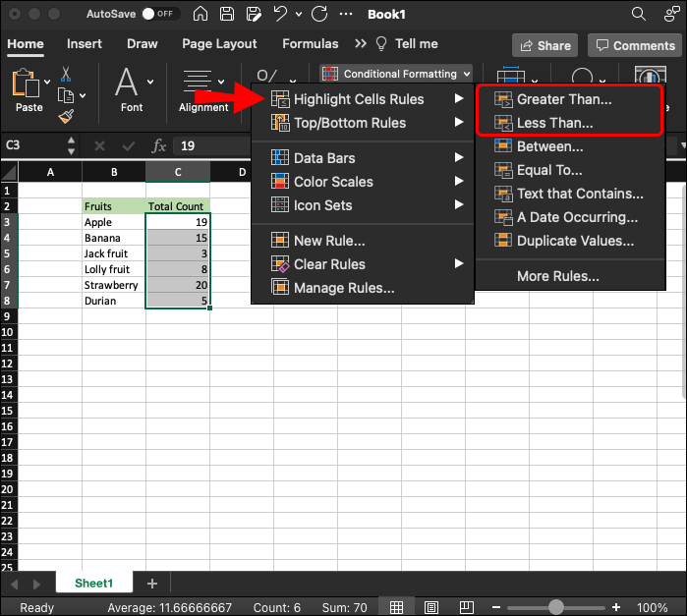Image resolution: width=687 pixels, height=616 pixels.
Task: Open the Insert ribbon tab
Action: 85,44
